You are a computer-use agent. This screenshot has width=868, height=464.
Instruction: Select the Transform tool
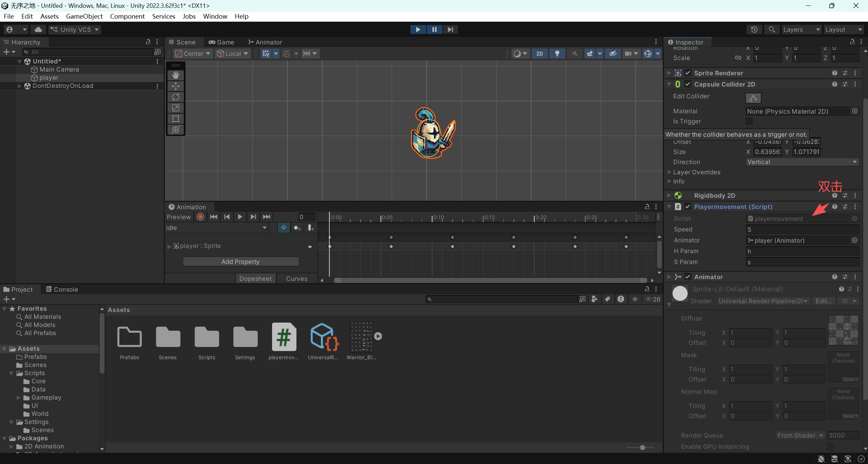tap(175, 130)
